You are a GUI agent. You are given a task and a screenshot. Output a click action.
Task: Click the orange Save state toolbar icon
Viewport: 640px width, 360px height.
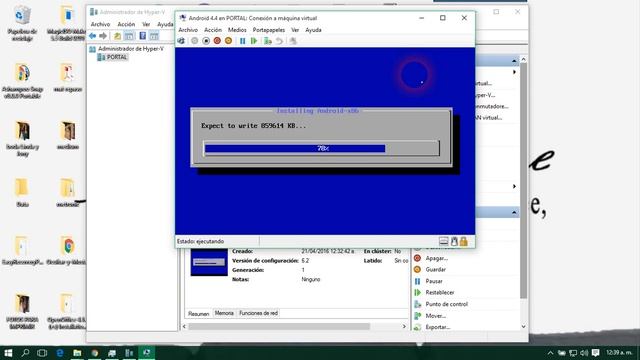(229, 41)
